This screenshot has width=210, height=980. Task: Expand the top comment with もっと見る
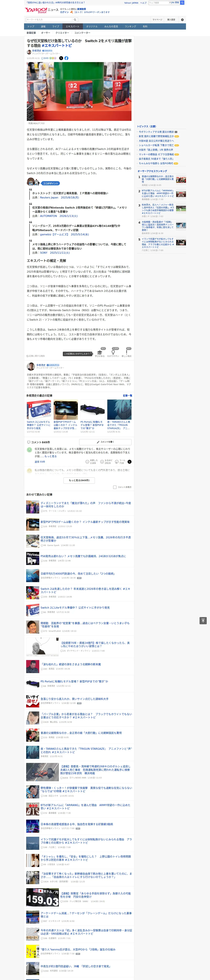click(51, 456)
